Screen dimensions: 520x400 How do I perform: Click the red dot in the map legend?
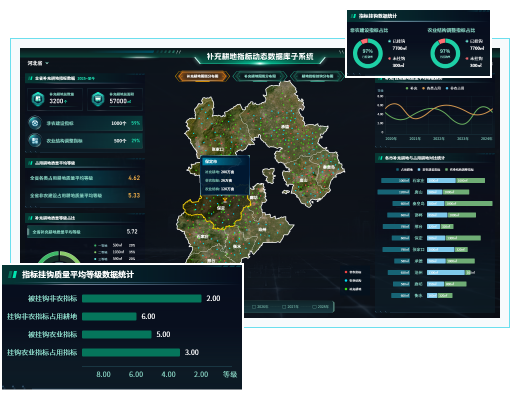point(346,272)
